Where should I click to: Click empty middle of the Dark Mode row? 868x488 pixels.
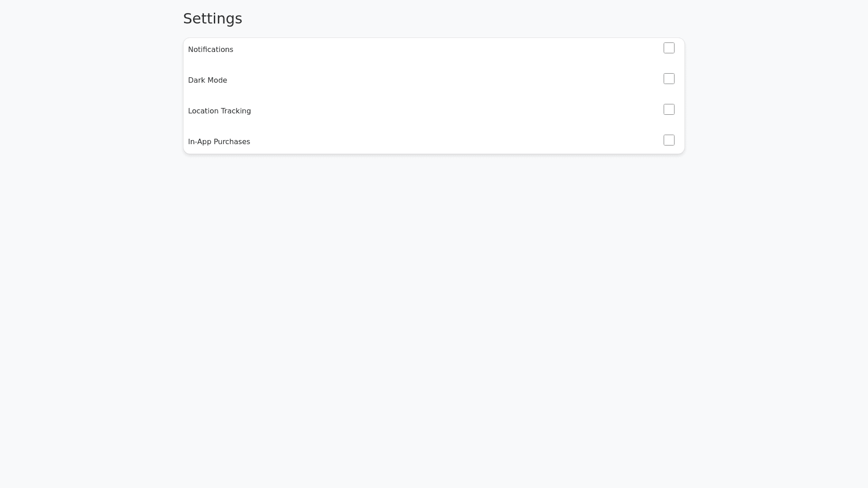434,80
